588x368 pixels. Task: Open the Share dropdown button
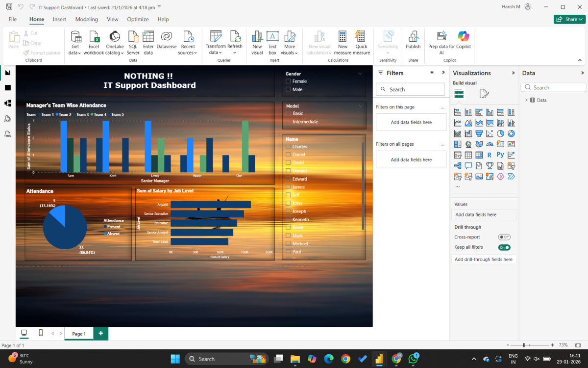pyautogui.click(x=569, y=19)
